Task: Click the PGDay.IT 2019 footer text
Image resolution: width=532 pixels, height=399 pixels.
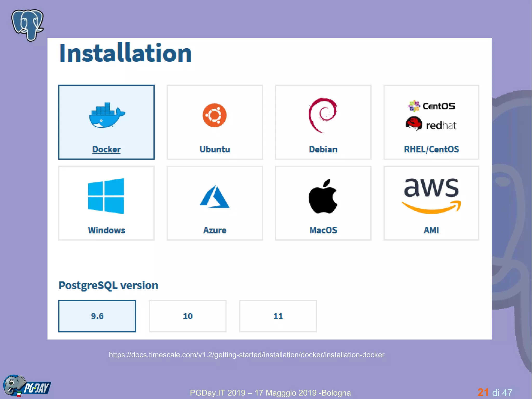Action: pyautogui.click(x=270, y=393)
